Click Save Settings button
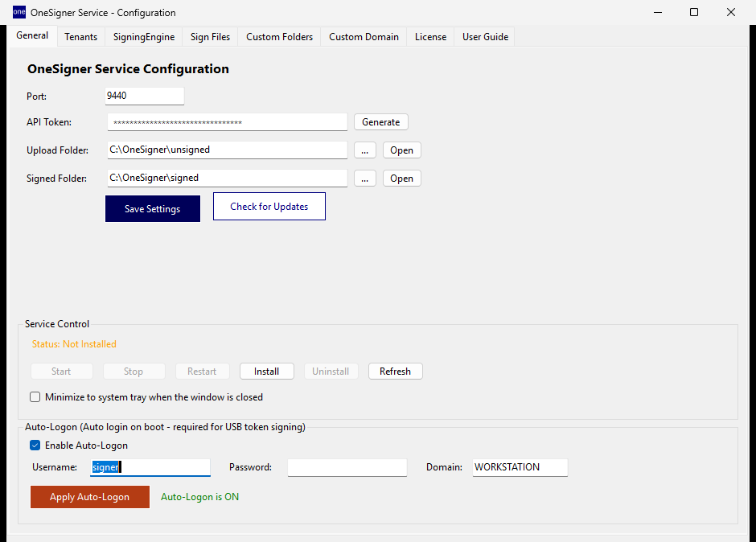Screen dimensions: 756x542 [152, 209]
